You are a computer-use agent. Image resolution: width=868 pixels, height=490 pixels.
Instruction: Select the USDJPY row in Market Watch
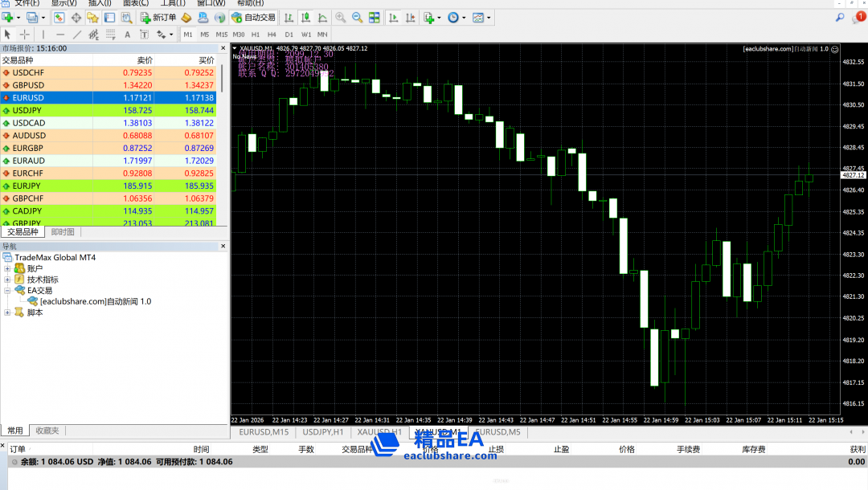pos(27,110)
